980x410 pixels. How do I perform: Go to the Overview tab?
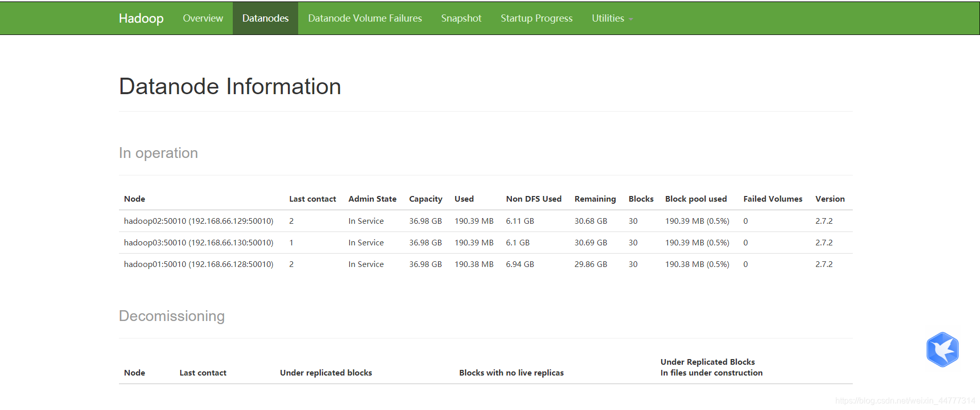[203, 18]
